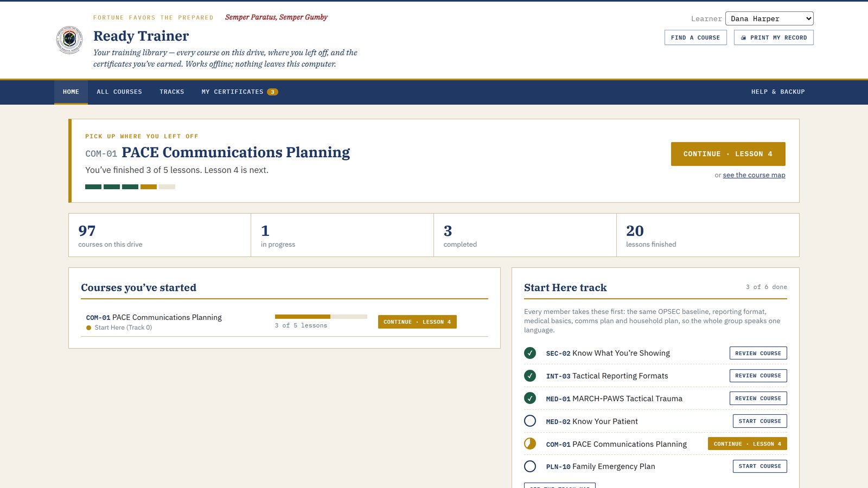
Task: Click the '3 completed' stat
Action: [x=525, y=235]
